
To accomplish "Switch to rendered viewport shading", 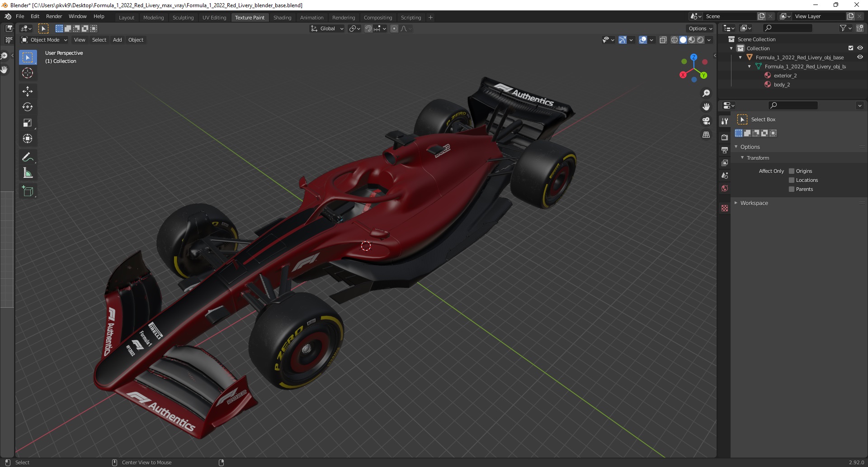I will tap(700, 40).
